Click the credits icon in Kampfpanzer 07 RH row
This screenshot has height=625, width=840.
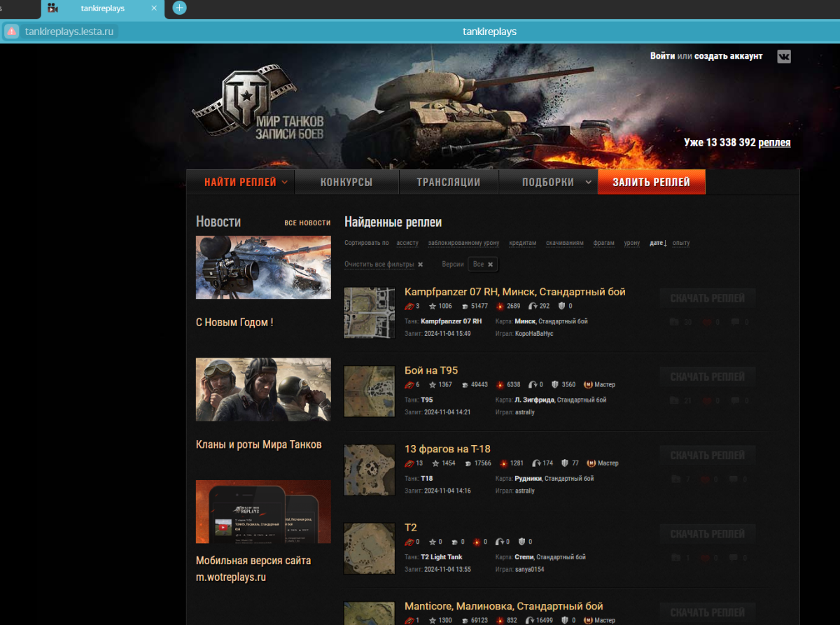tap(463, 306)
